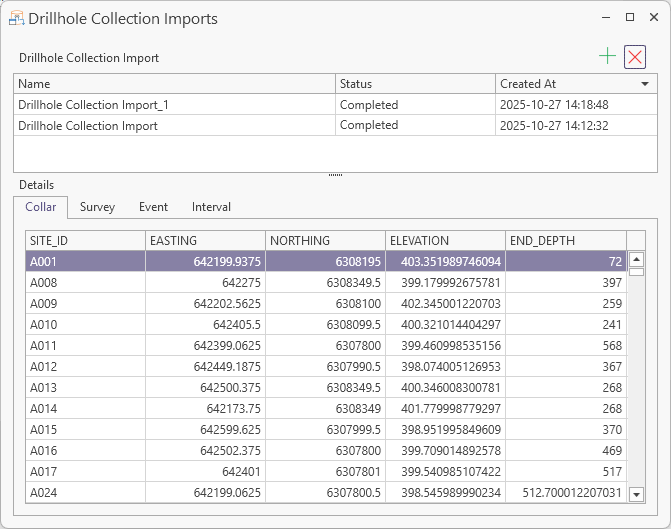Click the green plus add import icon
This screenshot has width=671, height=529.
coord(607,57)
